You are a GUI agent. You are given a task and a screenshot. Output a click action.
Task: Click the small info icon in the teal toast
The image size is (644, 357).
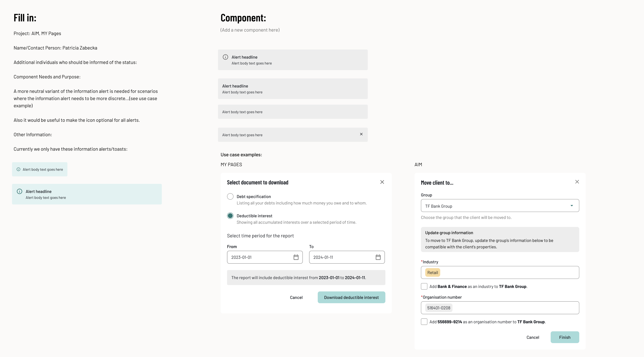19,169
